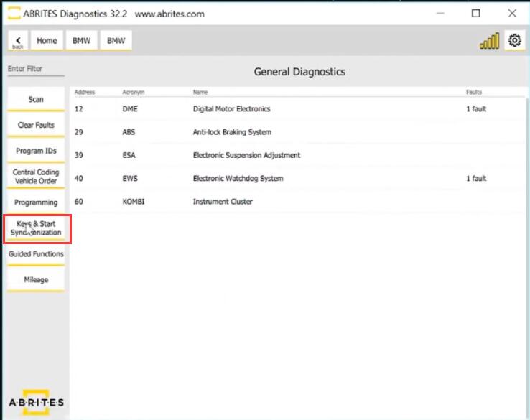
Task: Select the second BMW breadcrumb
Action: click(116, 40)
